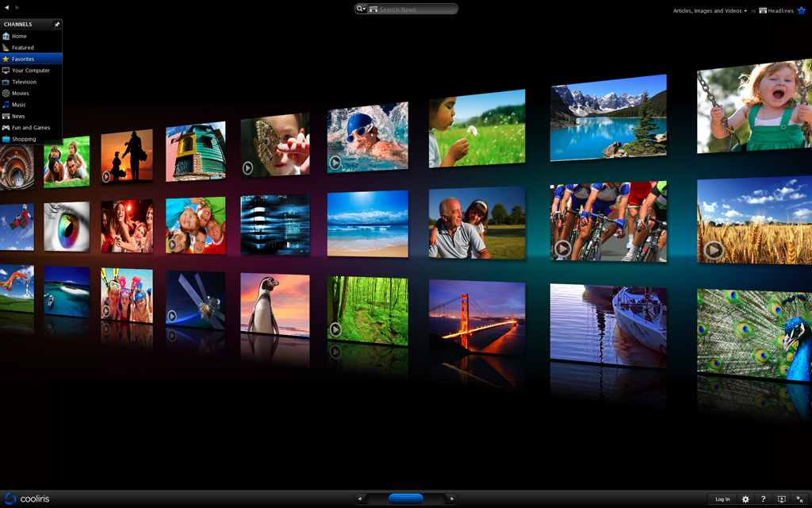Open the News channel
The width and height of the screenshot is (812, 508).
pos(31,116)
